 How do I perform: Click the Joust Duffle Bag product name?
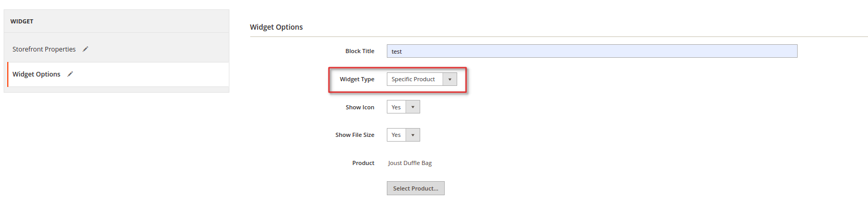(410, 163)
